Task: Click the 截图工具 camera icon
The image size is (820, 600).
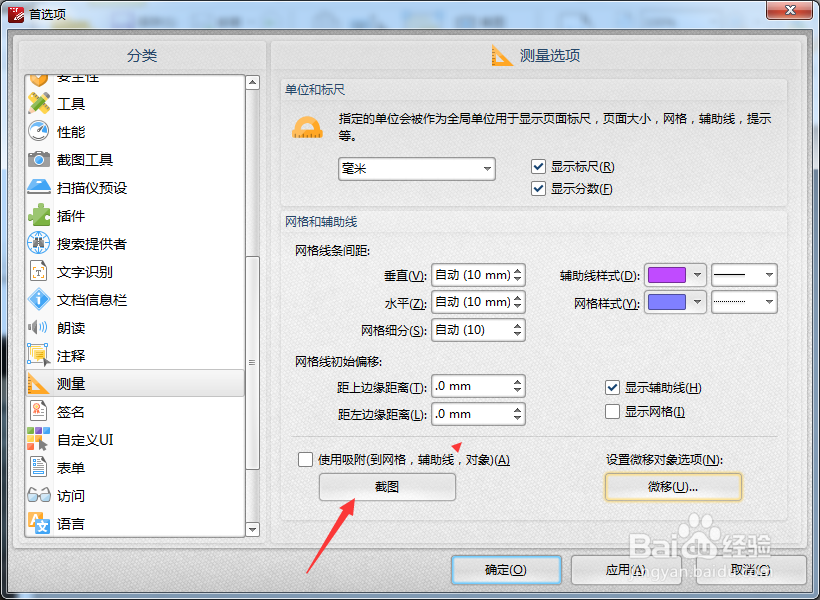Action: [39, 160]
